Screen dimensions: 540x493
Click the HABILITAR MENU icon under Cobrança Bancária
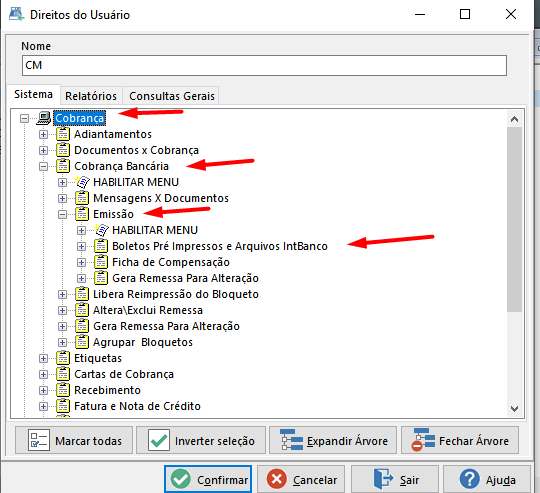[x=82, y=182]
